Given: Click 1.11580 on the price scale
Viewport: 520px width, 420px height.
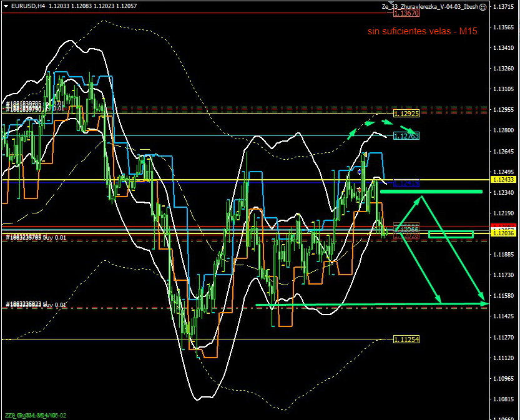Looking at the screenshot, I should tap(503, 295).
